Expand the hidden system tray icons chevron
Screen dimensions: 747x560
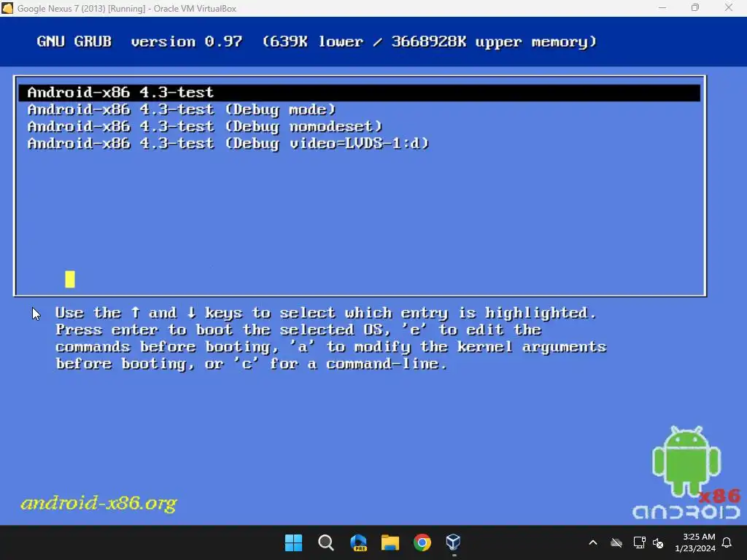coord(593,542)
